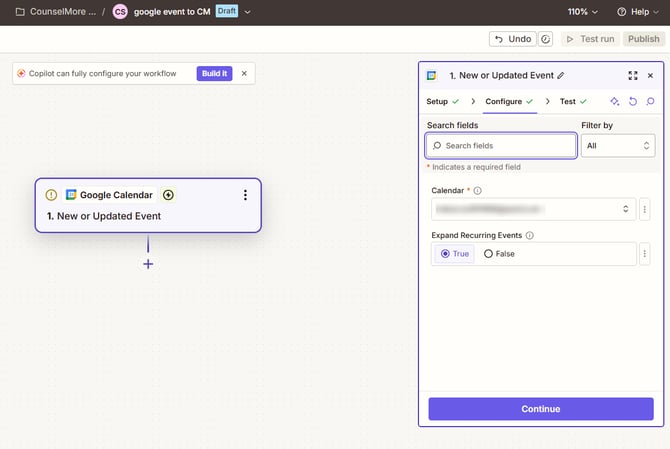
Task: Open the Calendar field three-dot options
Action: [645, 209]
